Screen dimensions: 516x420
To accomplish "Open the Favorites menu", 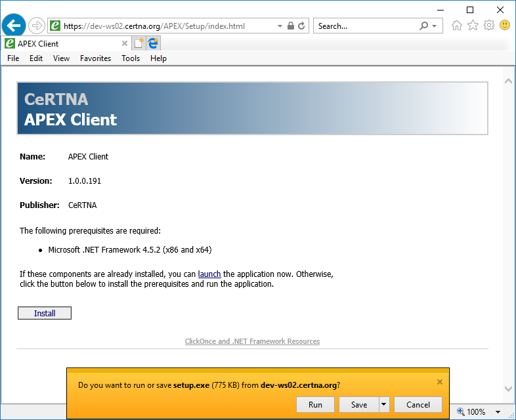I will pos(95,58).
